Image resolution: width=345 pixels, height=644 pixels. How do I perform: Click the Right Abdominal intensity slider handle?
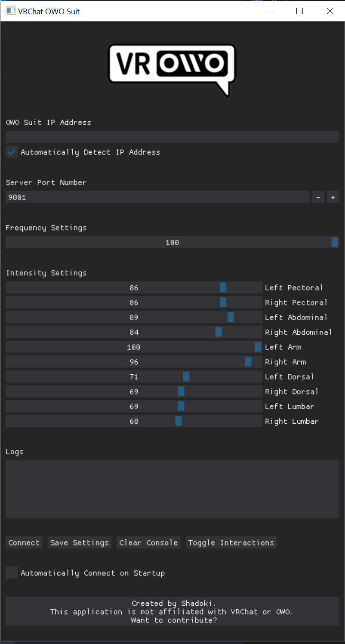219,332
